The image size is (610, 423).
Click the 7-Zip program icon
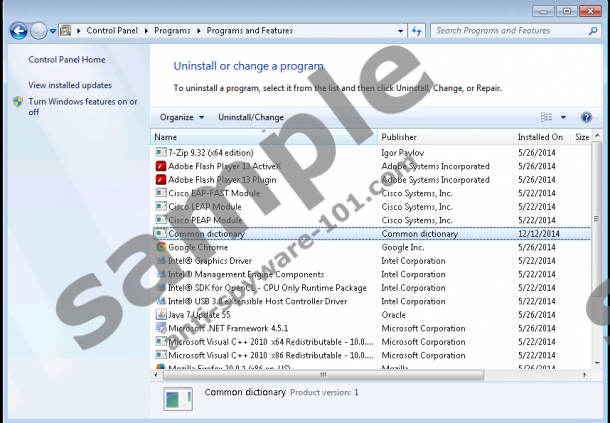pyautogui.click(x=161, y=152)
